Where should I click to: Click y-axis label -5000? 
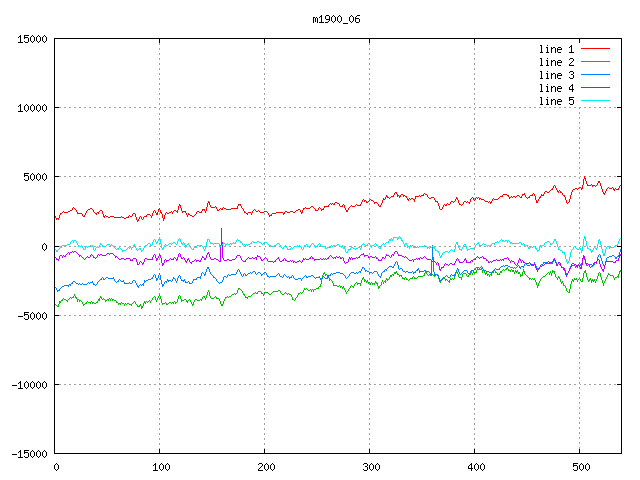[32, 316]
